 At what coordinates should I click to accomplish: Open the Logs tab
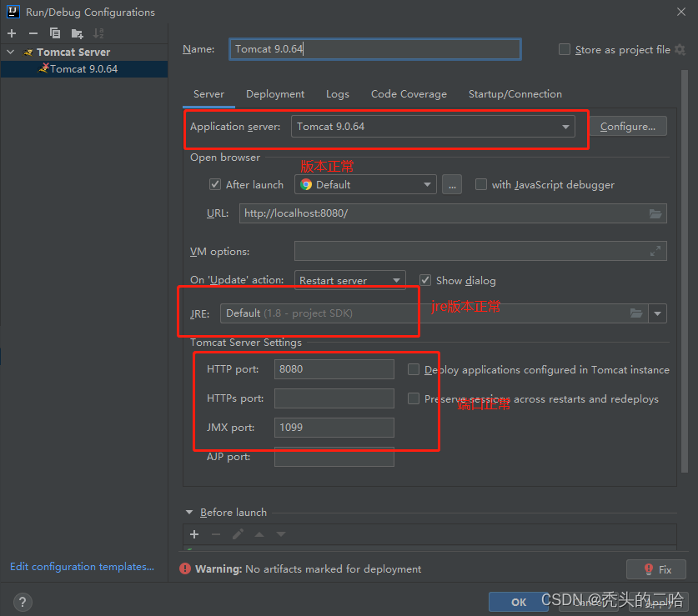pos(338,94)
